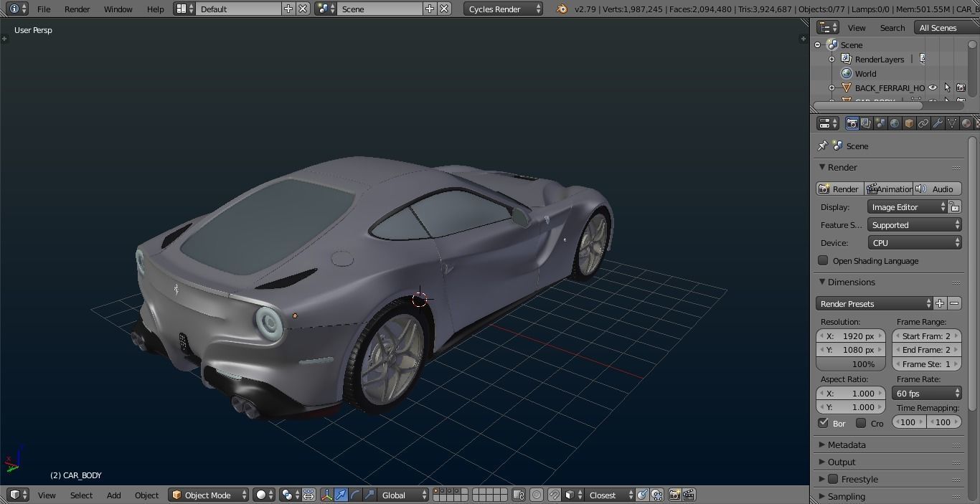The image size is (980, 504).
Task: Open the Scene properties tab
Action: [880, 123]
